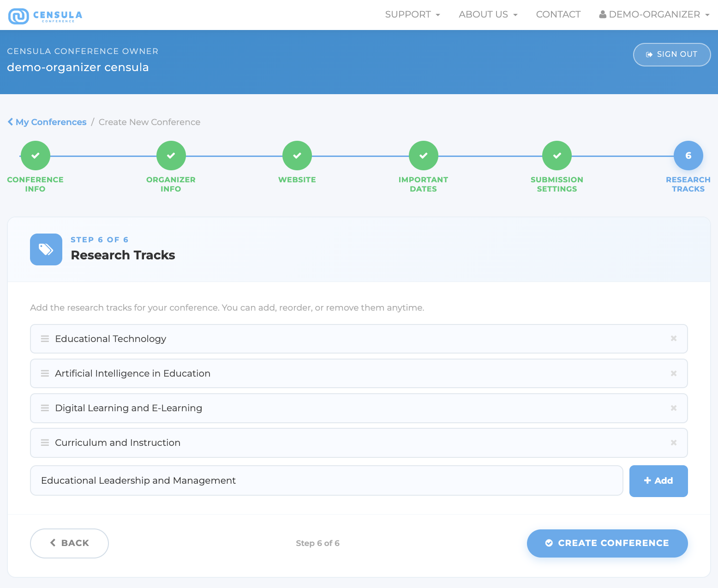Click the Step 6 of 6 footer text
Viewport: 718px width, 588px height.
tap(317, 543)
